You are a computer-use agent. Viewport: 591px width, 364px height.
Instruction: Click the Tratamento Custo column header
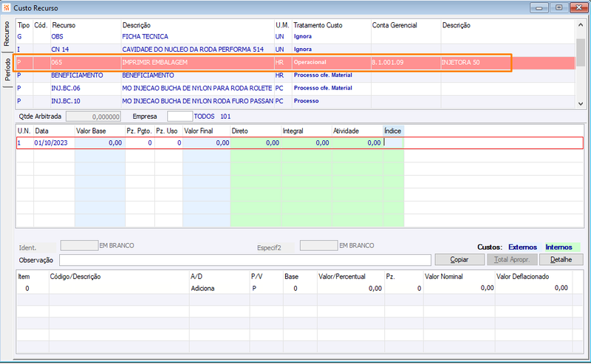(318, 25)
